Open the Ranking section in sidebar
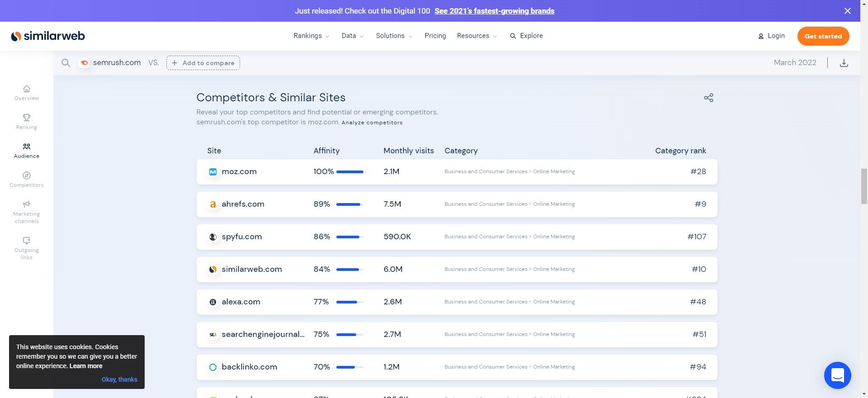This screenshot has height=398, width=868. [27, 122]
